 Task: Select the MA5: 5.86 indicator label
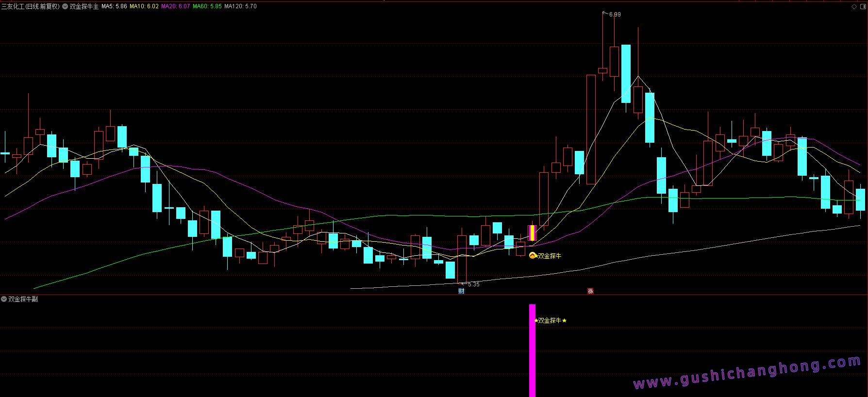click(114, 6)
